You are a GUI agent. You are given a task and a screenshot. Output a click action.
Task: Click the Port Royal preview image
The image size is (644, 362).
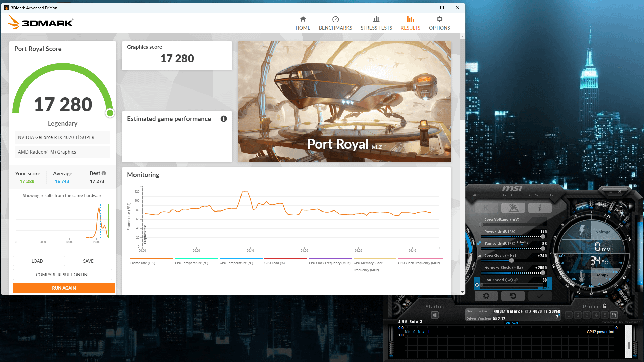point(344,102)
